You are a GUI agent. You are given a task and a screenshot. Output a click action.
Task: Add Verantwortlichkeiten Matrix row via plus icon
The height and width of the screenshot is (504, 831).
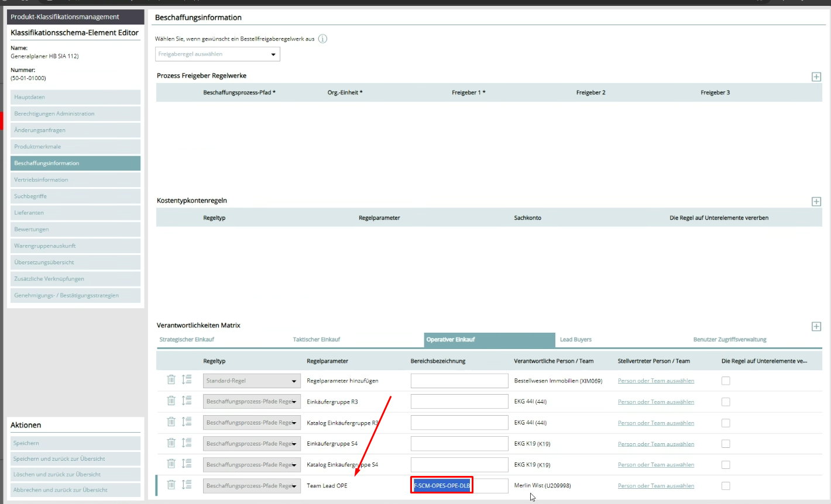[x=816, y=327]
